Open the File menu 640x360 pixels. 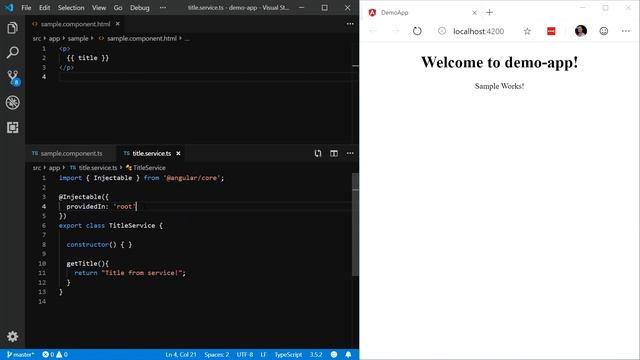26,7
